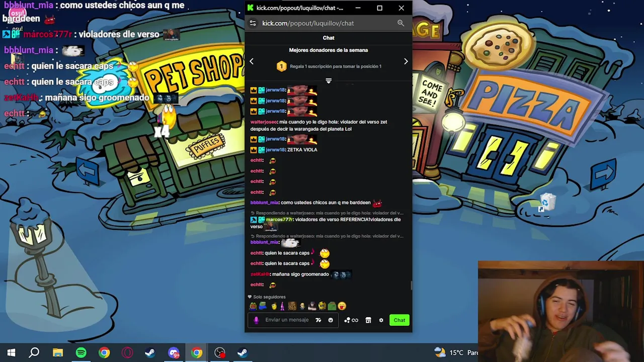Click Regala 1 suscripción leaderboard text

click(x=336, y=66)
